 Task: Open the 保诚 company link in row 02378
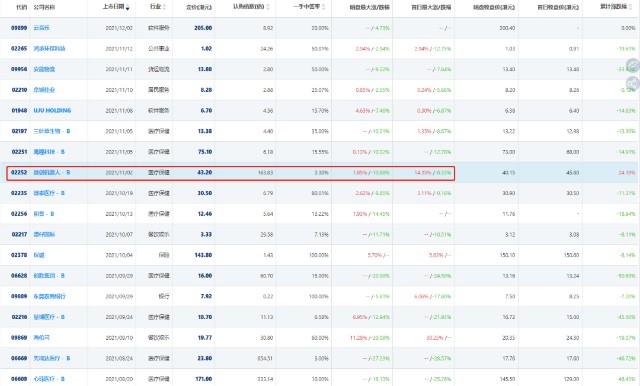click(39, 255)
